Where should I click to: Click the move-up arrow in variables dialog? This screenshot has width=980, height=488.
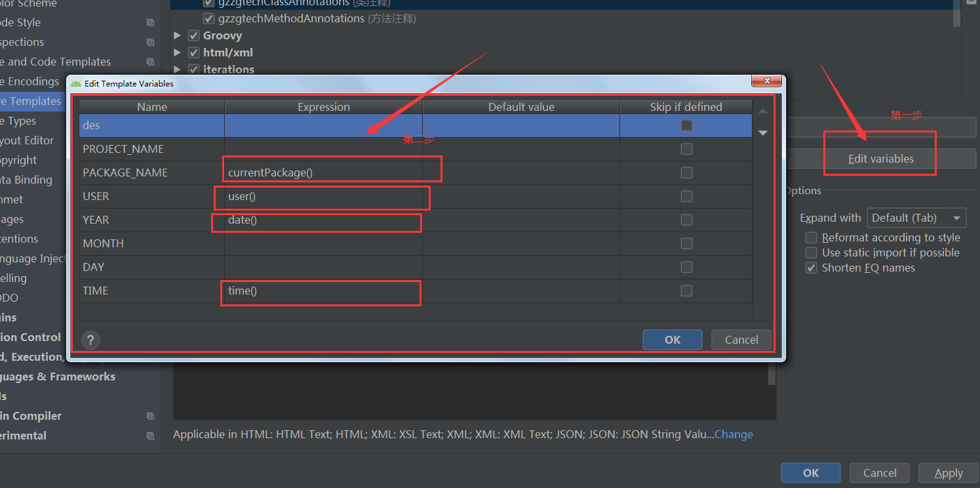tap(763, 112)
